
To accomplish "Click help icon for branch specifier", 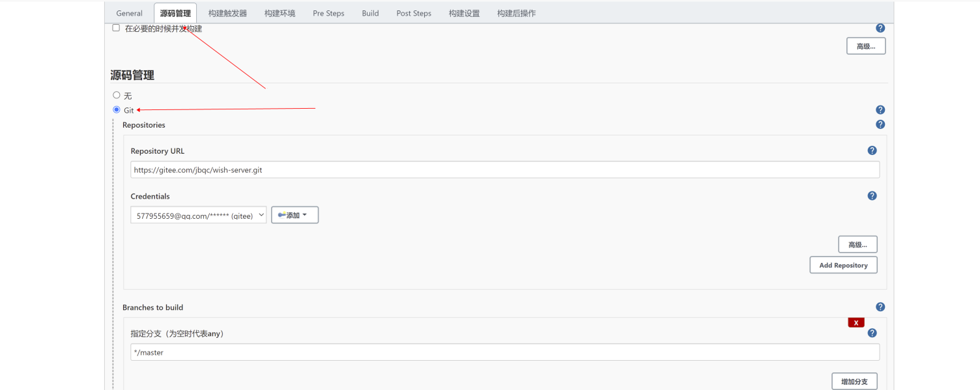I will coord(872,333).
